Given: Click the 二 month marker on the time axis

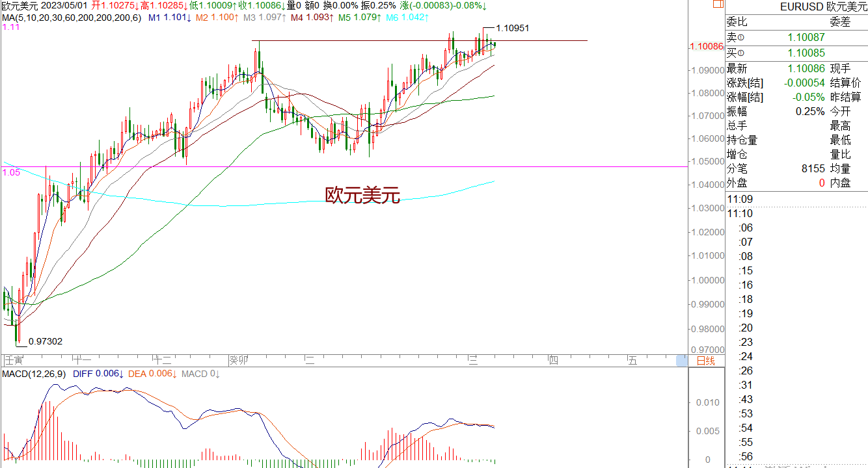Looking at the screenshot, I should click(310, 360).
